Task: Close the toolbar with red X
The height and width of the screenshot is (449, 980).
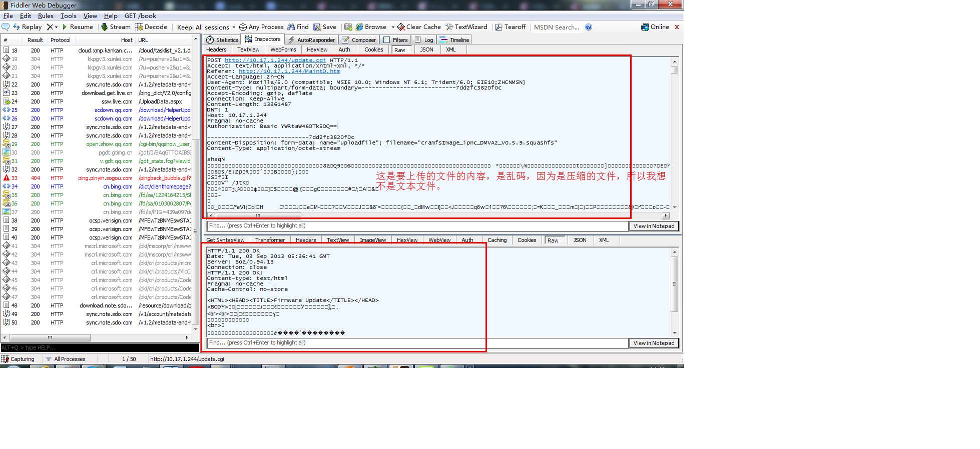Action: click(677, 27)
